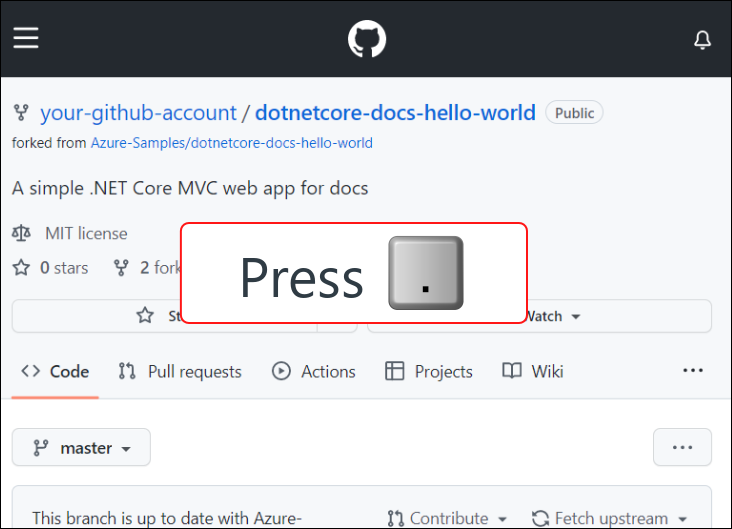
Task: Switch to the Pull requests tab
Action: (x=180, y=372)
